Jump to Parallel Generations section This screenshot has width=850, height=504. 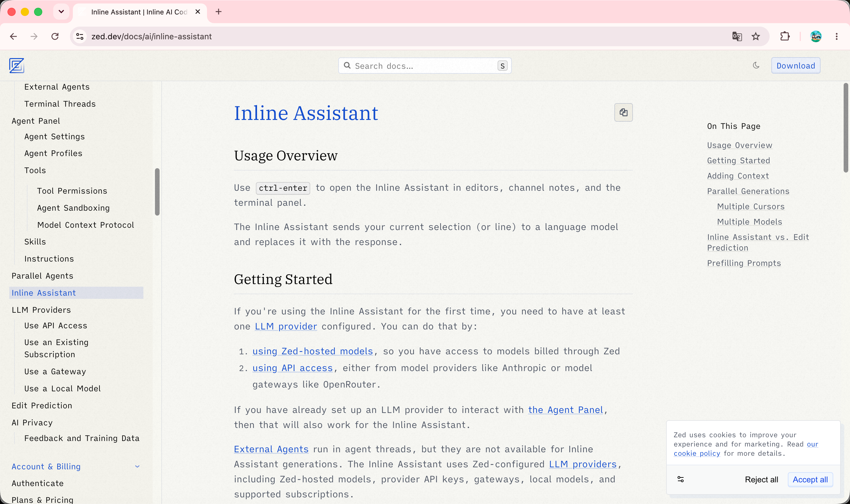748,191
